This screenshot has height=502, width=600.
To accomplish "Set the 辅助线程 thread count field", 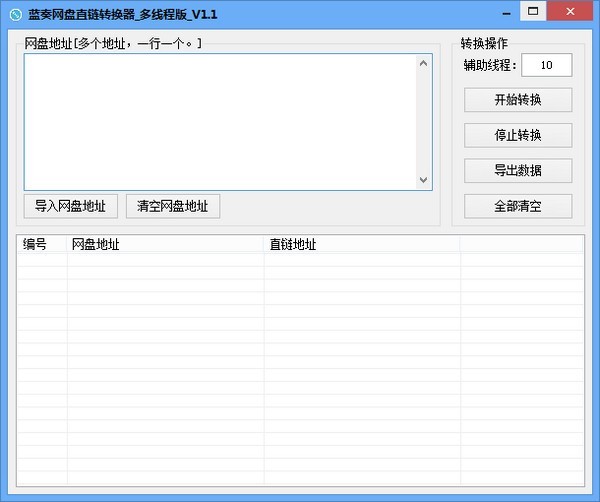I will coord(547,65).
